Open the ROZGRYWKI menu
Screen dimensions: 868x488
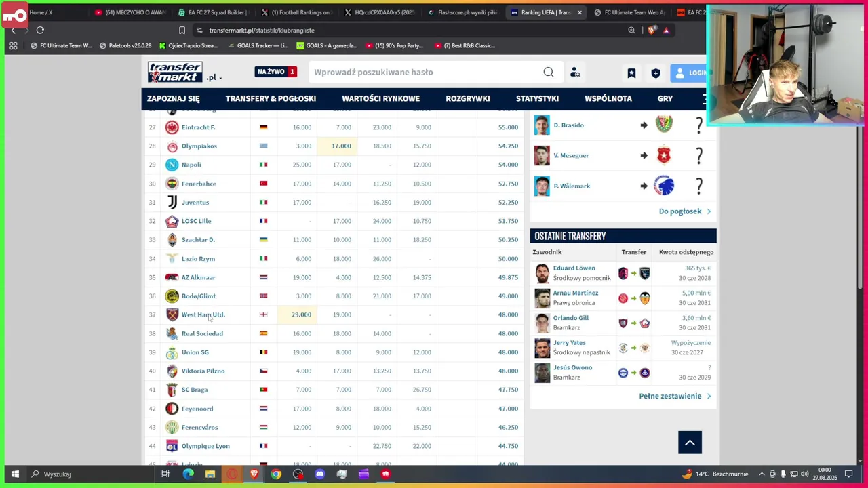pos(467,98)
